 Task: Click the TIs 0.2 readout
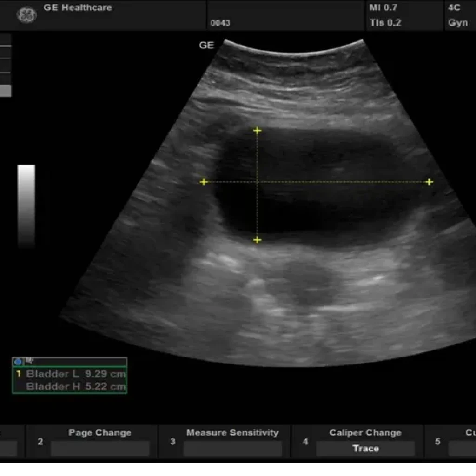385,22
